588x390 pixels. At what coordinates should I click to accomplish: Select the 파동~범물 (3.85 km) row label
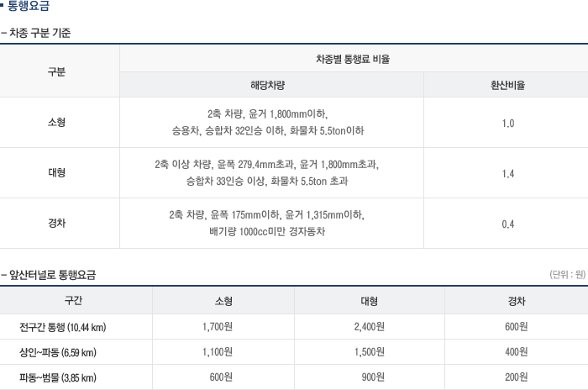[x=58, y=377]
